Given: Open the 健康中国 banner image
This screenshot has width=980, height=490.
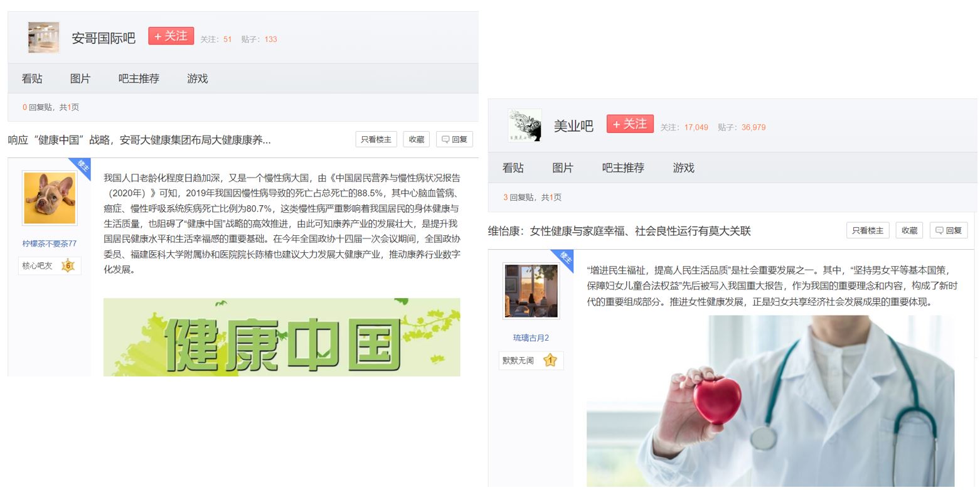Looking at the screenshot, I should (282, 337).
